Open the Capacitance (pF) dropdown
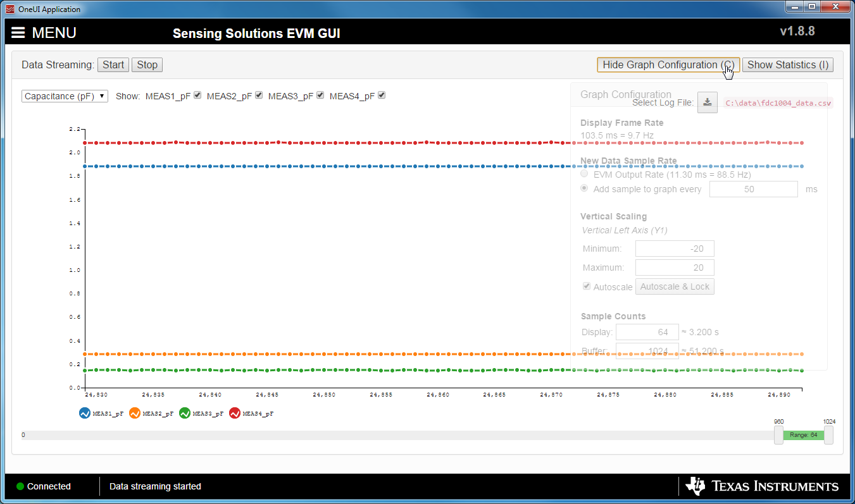 (64, 95)
